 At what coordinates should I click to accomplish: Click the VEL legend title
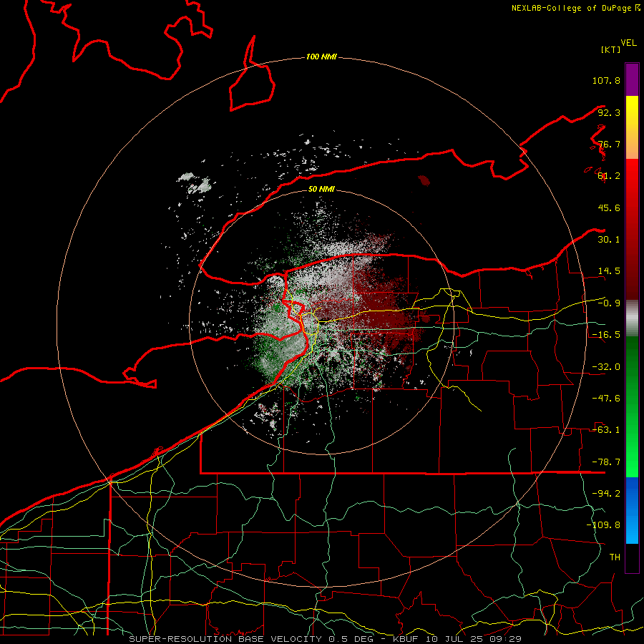pos(628,43)
